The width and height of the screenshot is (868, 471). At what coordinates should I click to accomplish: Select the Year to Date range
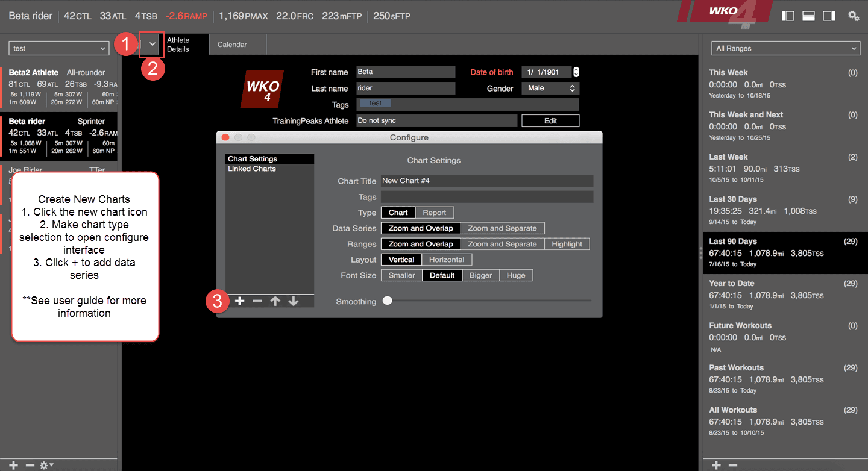pos(785,295)
